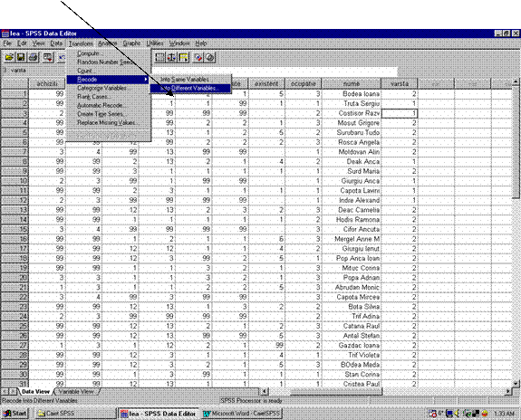
Task: Click the Print toolbar icon
Action: tap(34, 57)
